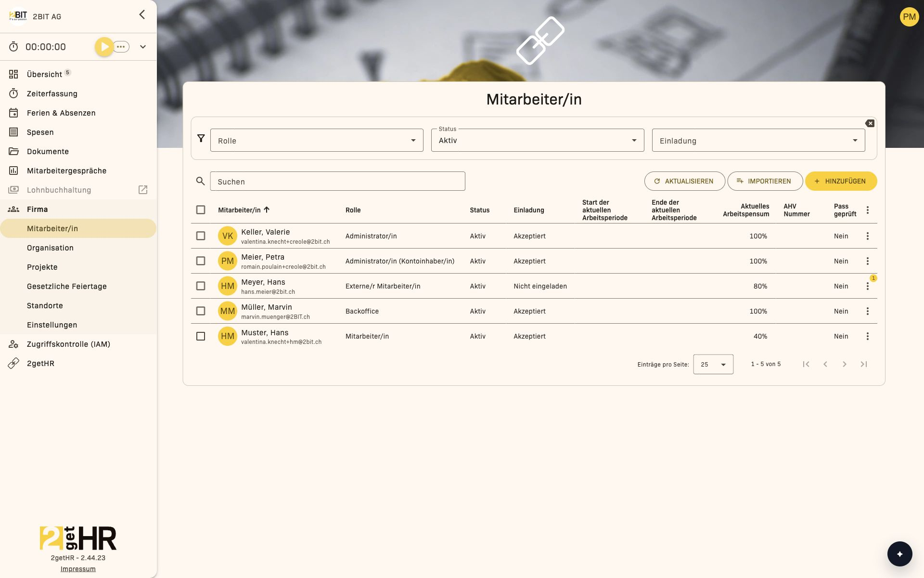Image resolution: width=924 pixels, height=578 pixels.
Task: Click the AKTUALISIEREN button
Action: point(684,181)
